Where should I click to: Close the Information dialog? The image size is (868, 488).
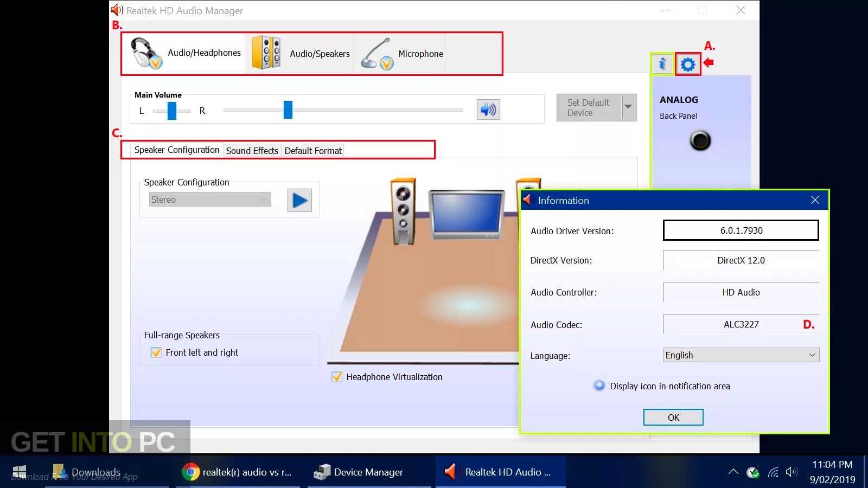click(x=815, y=200)
